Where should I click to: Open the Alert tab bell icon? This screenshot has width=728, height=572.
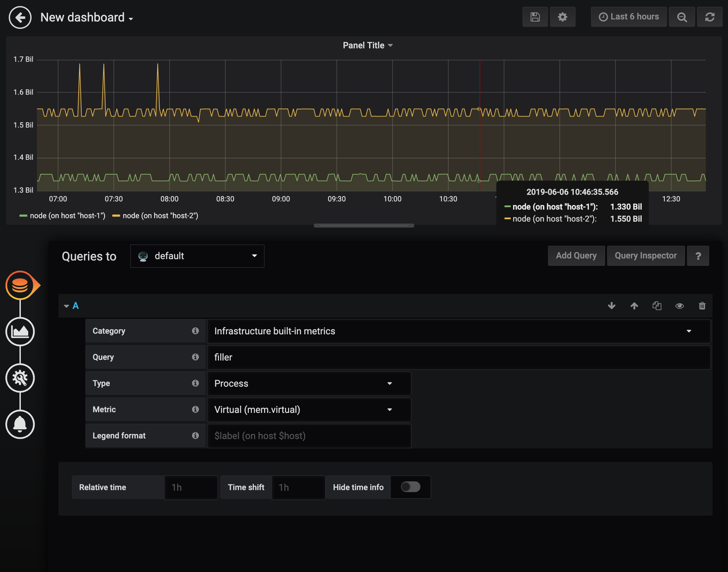(20, 424)
